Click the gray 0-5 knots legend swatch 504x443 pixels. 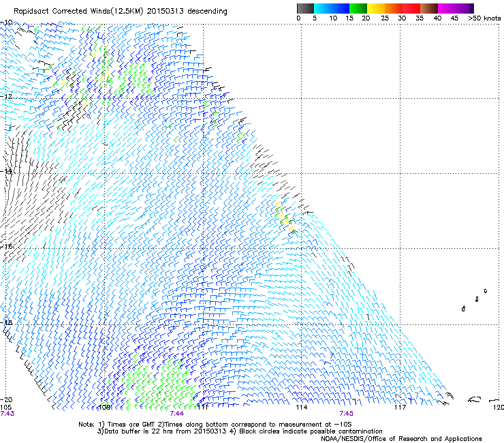pyautogui.click(x=305, y=8)
